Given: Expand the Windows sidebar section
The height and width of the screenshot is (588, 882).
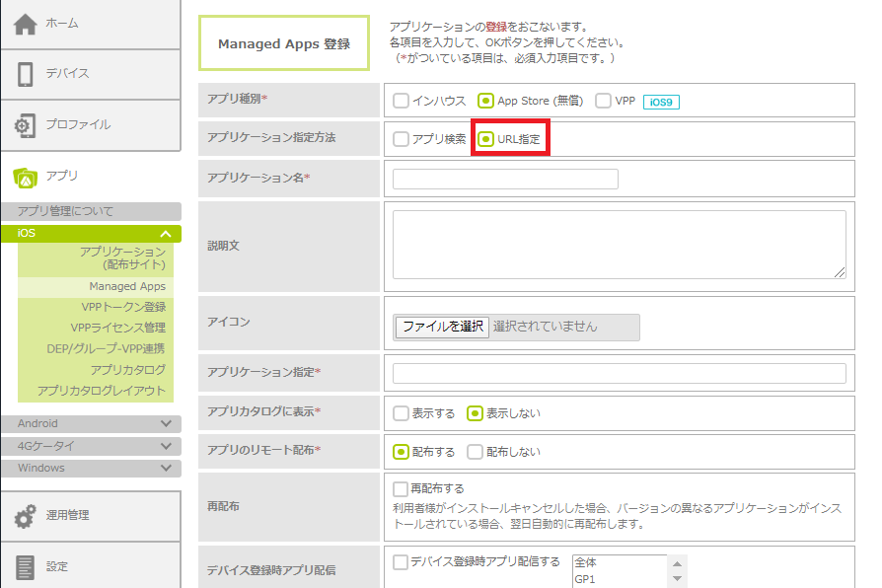Looking at the screenshot, I should pyautogui.click(x=165, y=468).
